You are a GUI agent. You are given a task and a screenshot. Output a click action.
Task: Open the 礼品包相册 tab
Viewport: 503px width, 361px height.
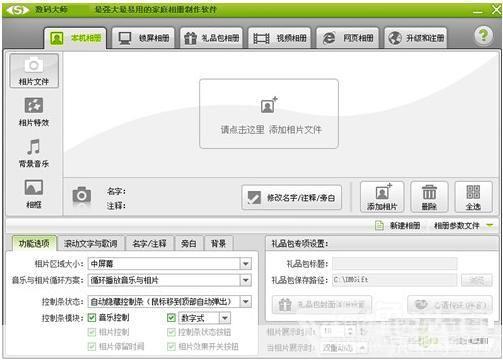pos(211,38)
